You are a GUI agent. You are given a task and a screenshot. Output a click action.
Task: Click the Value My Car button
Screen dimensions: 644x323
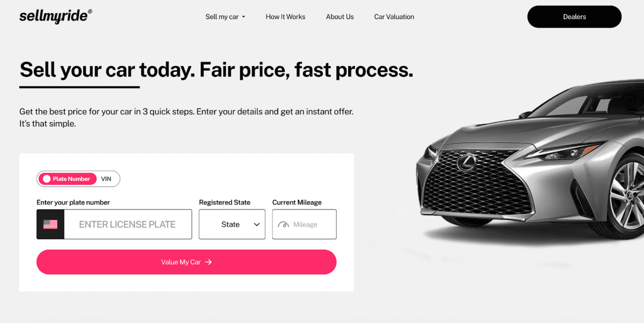click(186, 262)
